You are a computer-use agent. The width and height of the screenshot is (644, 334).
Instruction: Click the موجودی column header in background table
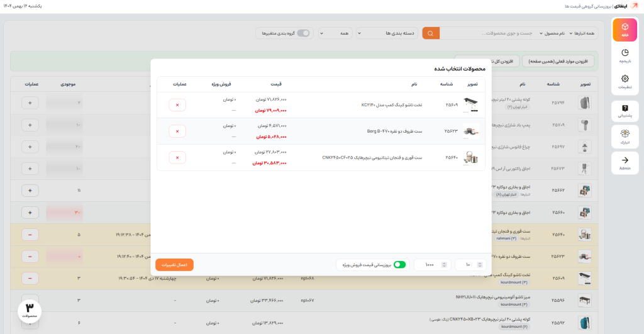coord(68,84)
